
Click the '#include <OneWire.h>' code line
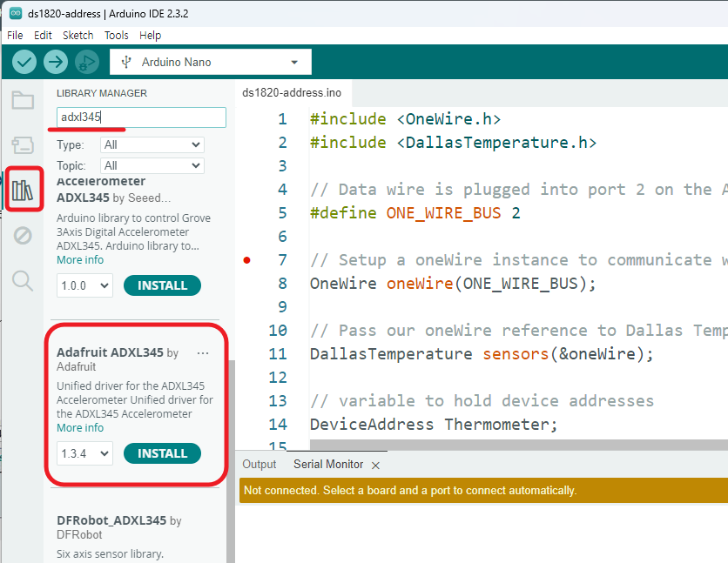405,119
